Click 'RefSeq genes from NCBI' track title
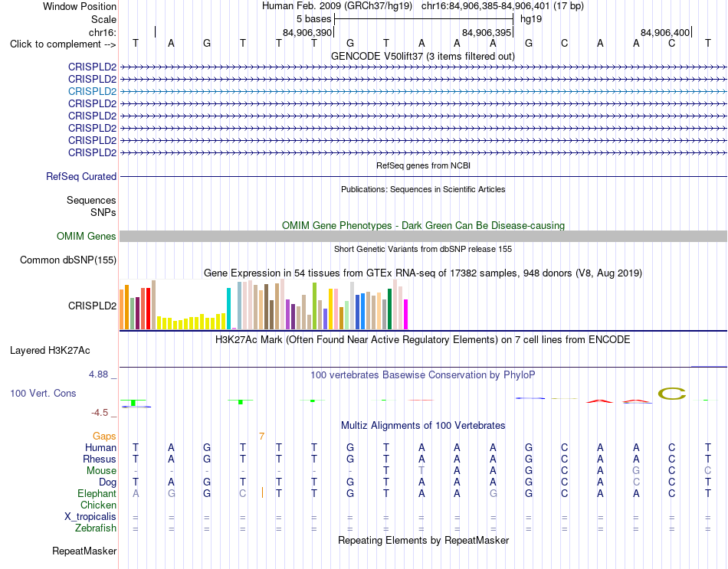The image size is (728, 569). [x=423, y=165]
